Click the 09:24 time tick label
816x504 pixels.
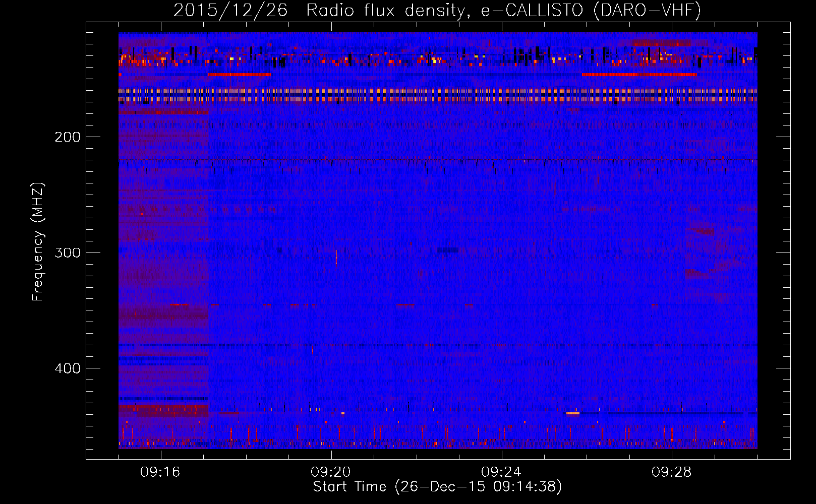click(x=501, y=472)
